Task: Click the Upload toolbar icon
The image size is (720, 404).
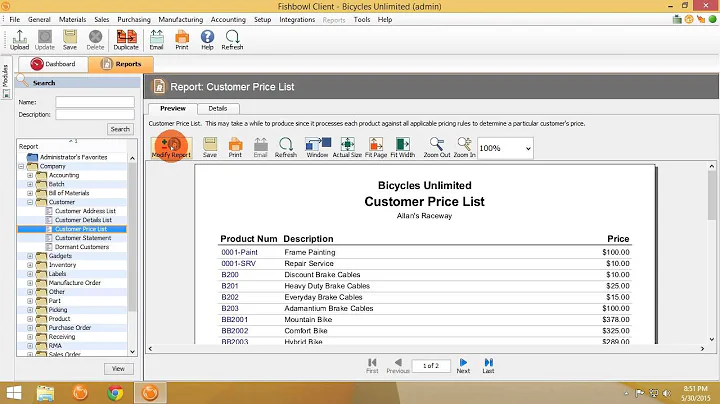Action: (19, 40)
